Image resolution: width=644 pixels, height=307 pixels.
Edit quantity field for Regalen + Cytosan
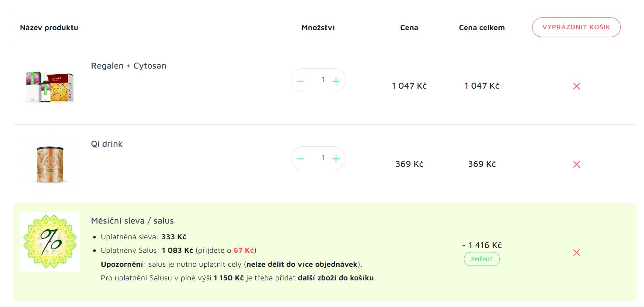[x=323, y=80]
